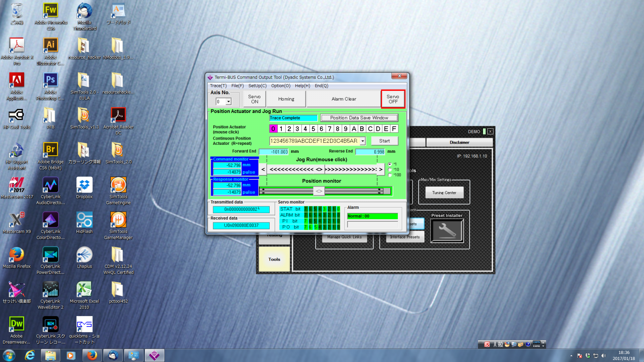Click the Firefox icon in the taskbar
644x362 pixels.
(x=92, y=356)
